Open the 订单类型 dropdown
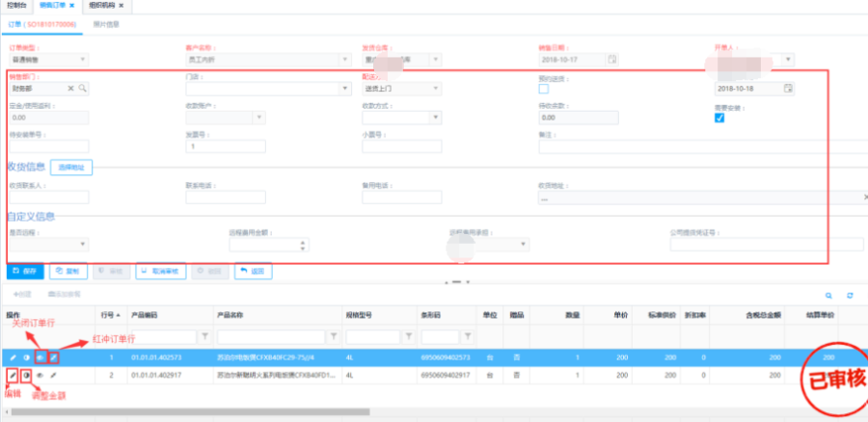Viewport: 868px width, 422px height. (48, 59)
